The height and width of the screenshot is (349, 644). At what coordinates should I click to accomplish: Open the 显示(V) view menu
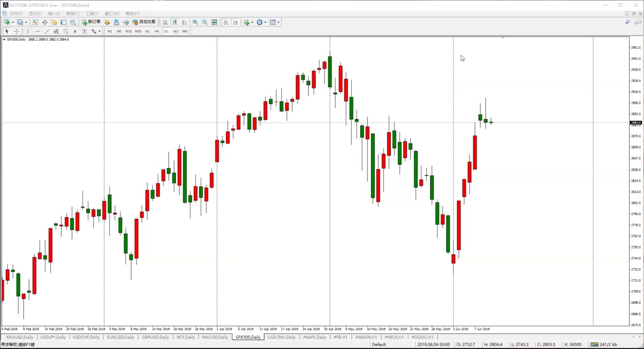pos(35,14)
